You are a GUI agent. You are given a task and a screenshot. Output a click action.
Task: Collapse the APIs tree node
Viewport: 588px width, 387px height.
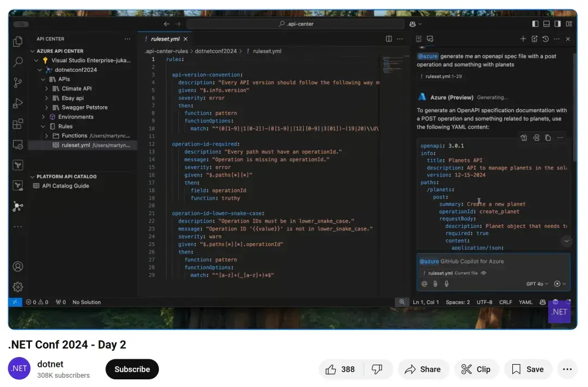[x=43, y=79]
